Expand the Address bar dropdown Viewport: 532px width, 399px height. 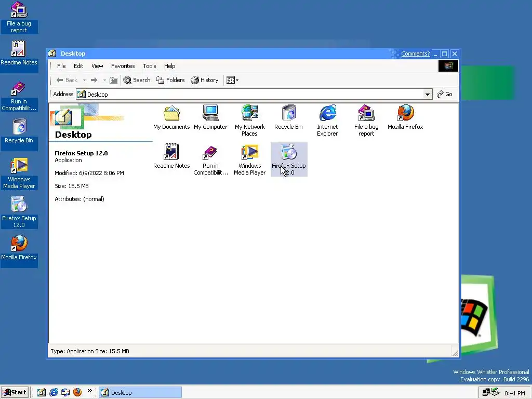[428, 95]
